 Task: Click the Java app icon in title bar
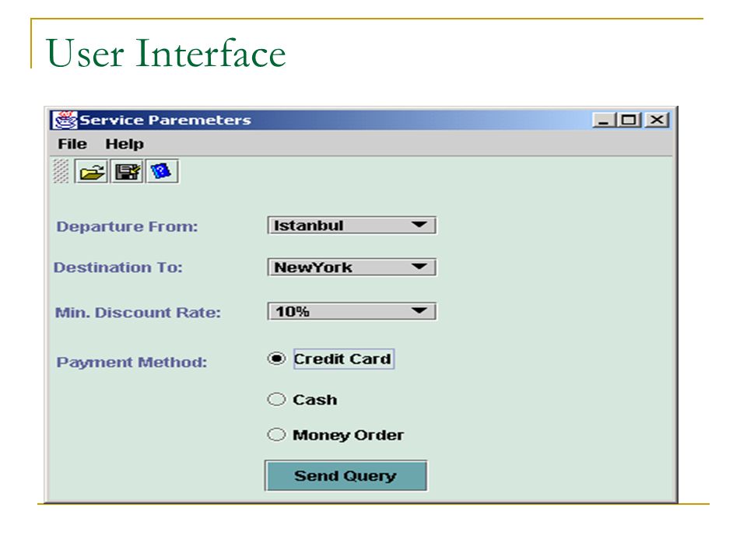click(65, 120)
